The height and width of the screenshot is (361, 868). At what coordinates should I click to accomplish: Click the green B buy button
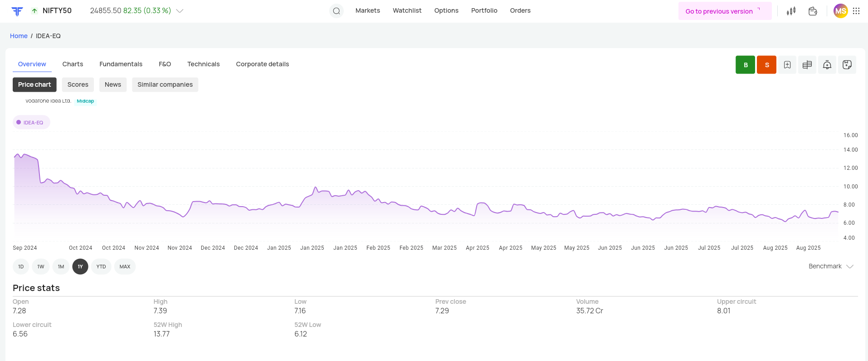pyautogui.click(x=745, y=65)
